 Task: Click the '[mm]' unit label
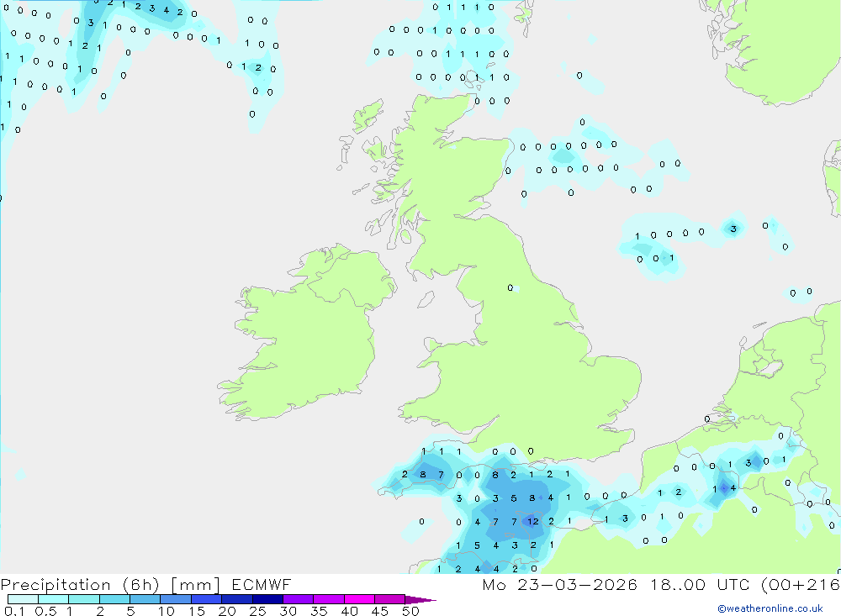[196, 585]
